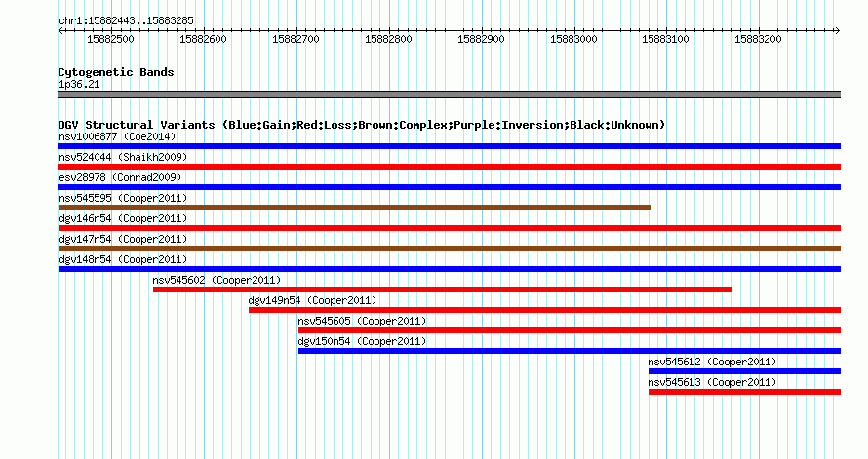Select the red nsv545613 loss bar
The width and height of the screenshot is (868, 459).
(x=744, y=392)
